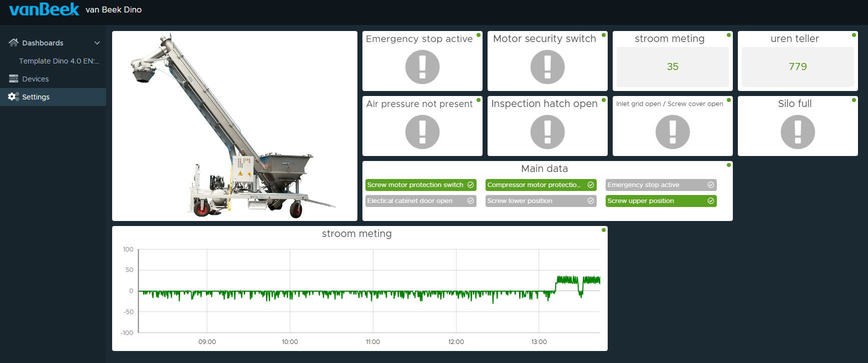Click the Motor security switch alert icon

(x=547, y=67)
